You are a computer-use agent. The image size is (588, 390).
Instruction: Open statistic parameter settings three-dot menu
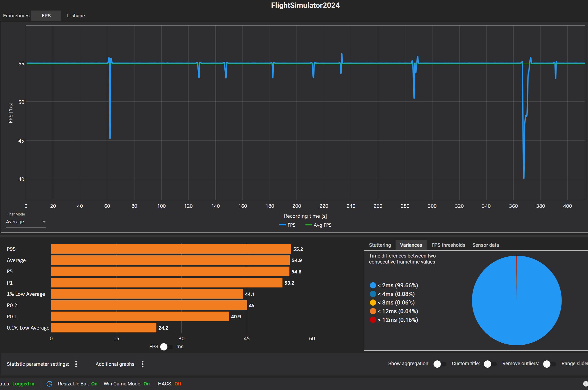pyautogui.click(x=76, y=364)
